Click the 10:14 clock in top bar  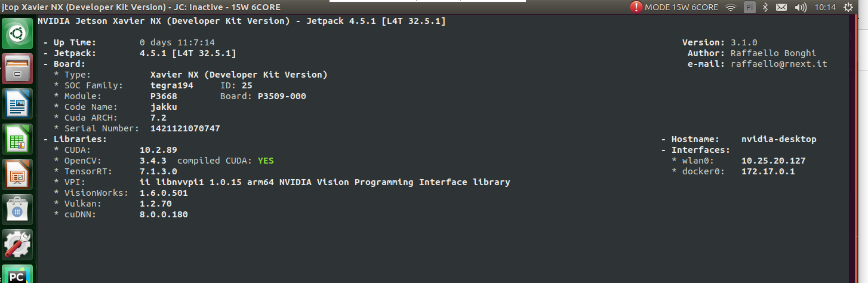click(825, 7)
